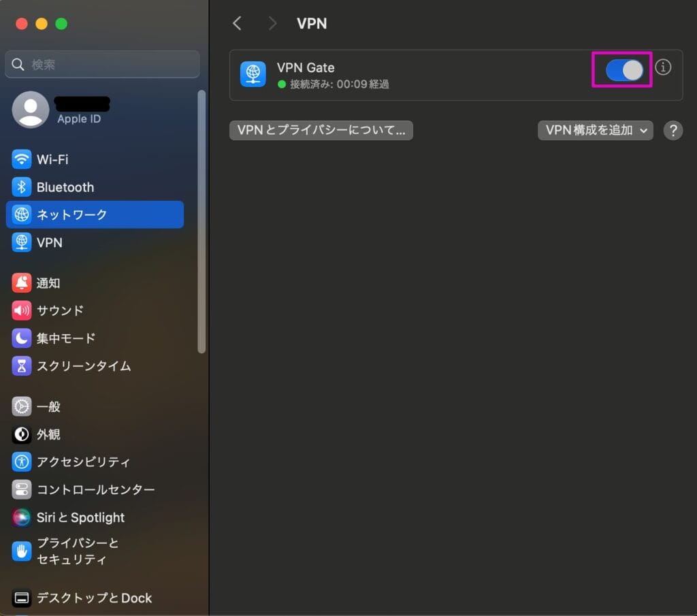The width and height of the screenshot is (697, 616).
Task: Close the settings window with red button
Action: tap(21, 24)
